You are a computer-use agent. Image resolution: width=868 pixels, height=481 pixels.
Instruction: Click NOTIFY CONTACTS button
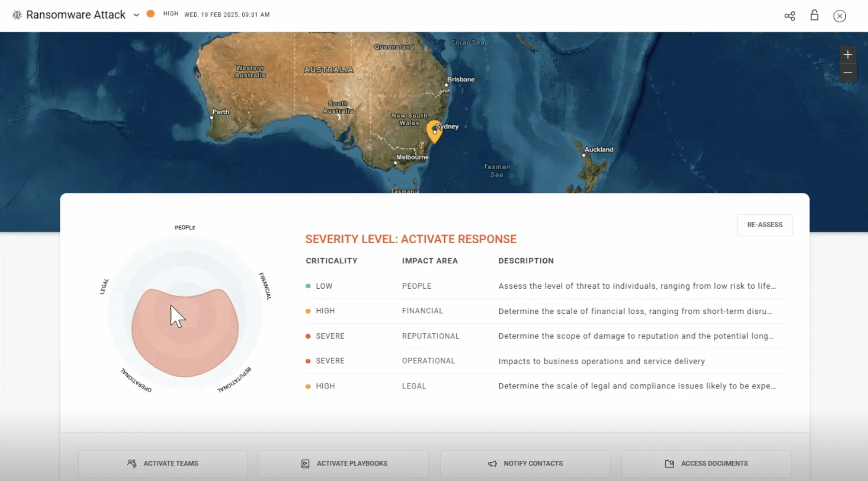point(525,464)
